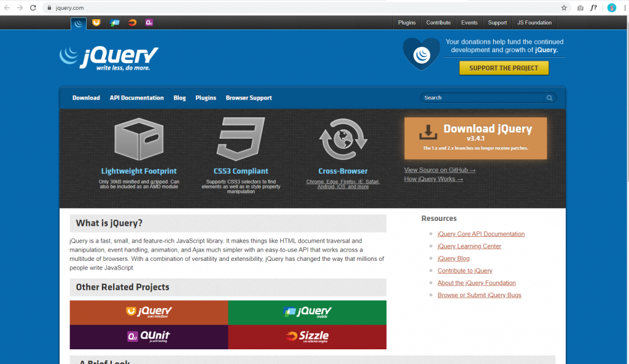
Task: Click the Chrome, Edge, Firefox browser list link
Action: point(343,184)
